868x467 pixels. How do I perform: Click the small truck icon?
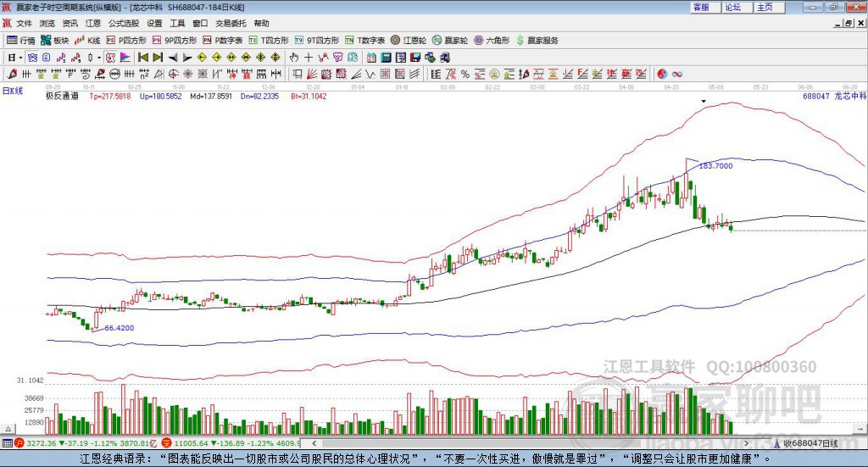click(444, 58)
